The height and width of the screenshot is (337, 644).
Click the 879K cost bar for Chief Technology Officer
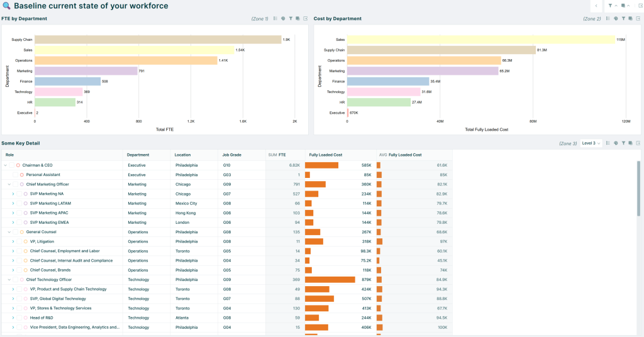(x=330, y=280)
